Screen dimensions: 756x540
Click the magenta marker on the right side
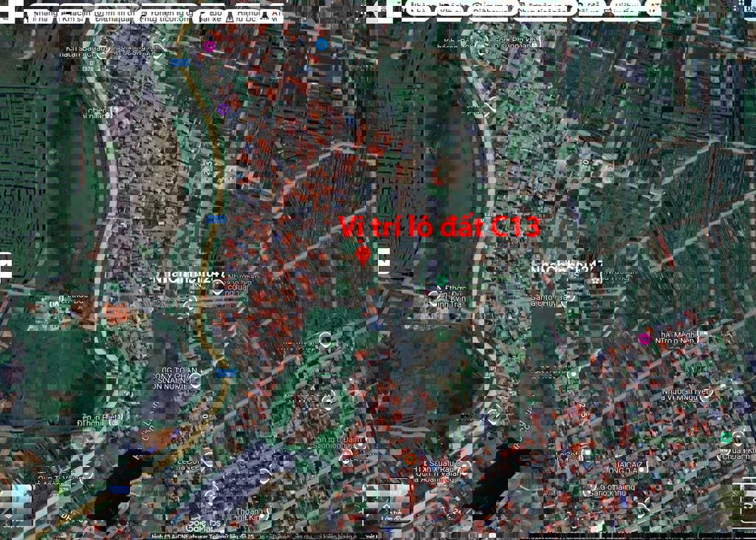[645, 339]
